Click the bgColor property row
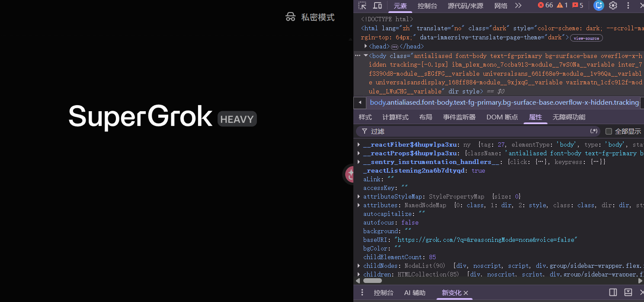Screen dimensions: 644x302 [x=382, y=248]
